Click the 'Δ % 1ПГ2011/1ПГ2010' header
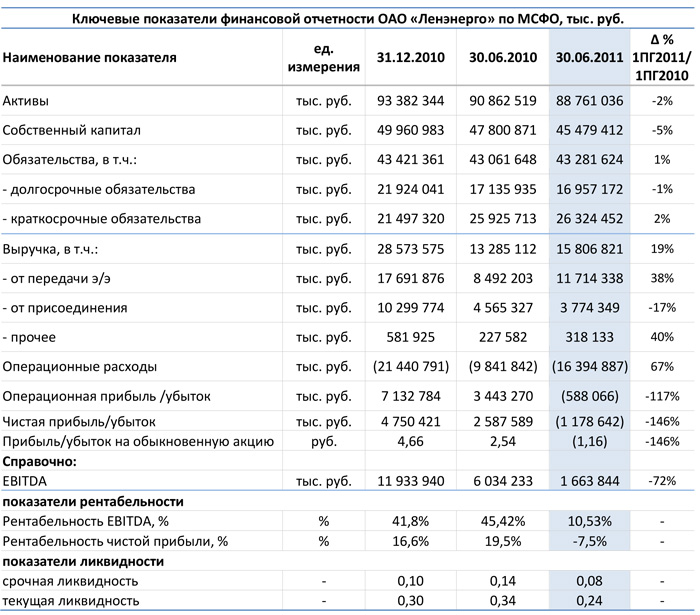 660,57
